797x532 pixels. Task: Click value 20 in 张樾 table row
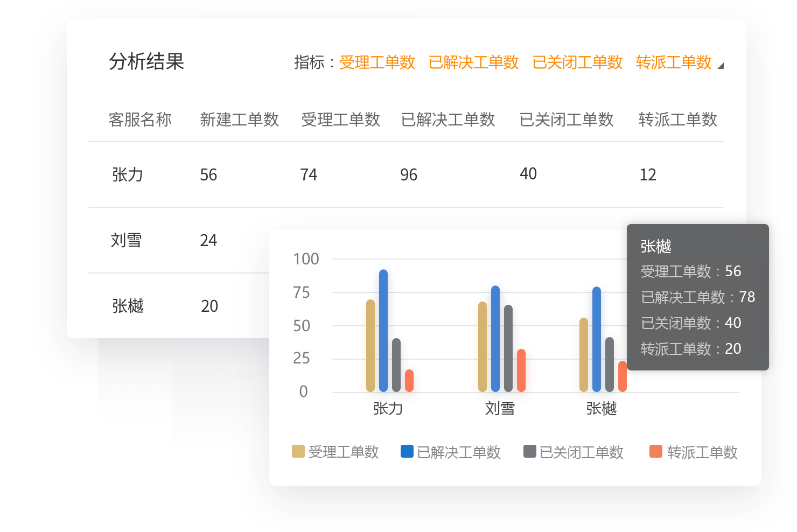(x=209, y=306)
